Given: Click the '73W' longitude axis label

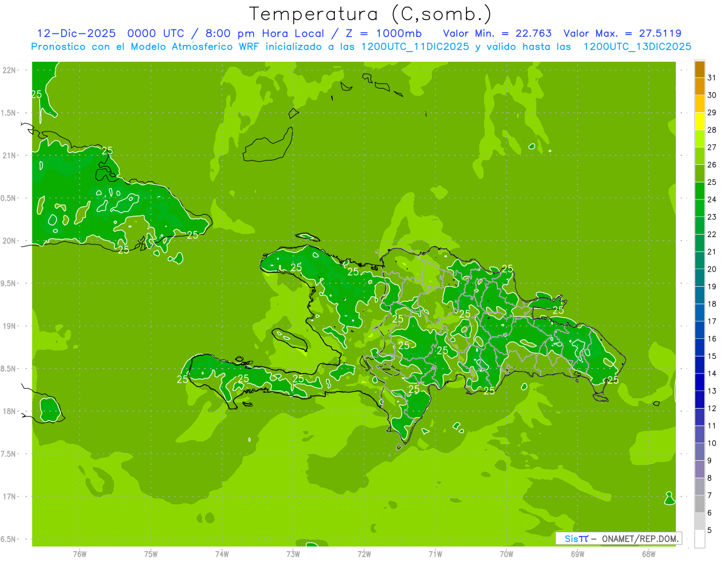Looking at the screenshot, I should (293, 554).
